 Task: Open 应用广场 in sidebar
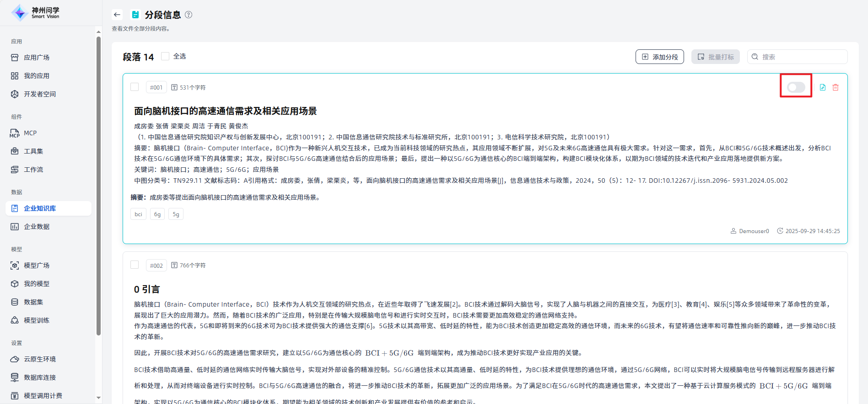[x=37, y=58]
